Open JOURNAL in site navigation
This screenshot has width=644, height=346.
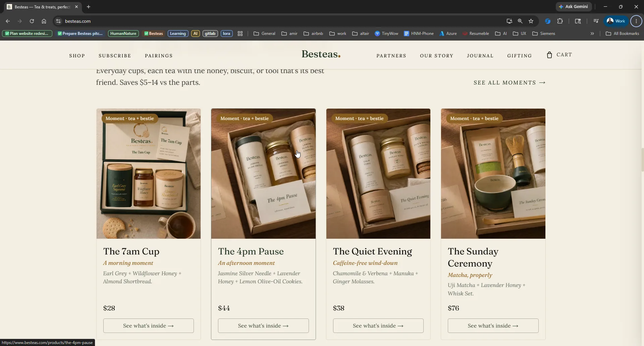[480, 56]
